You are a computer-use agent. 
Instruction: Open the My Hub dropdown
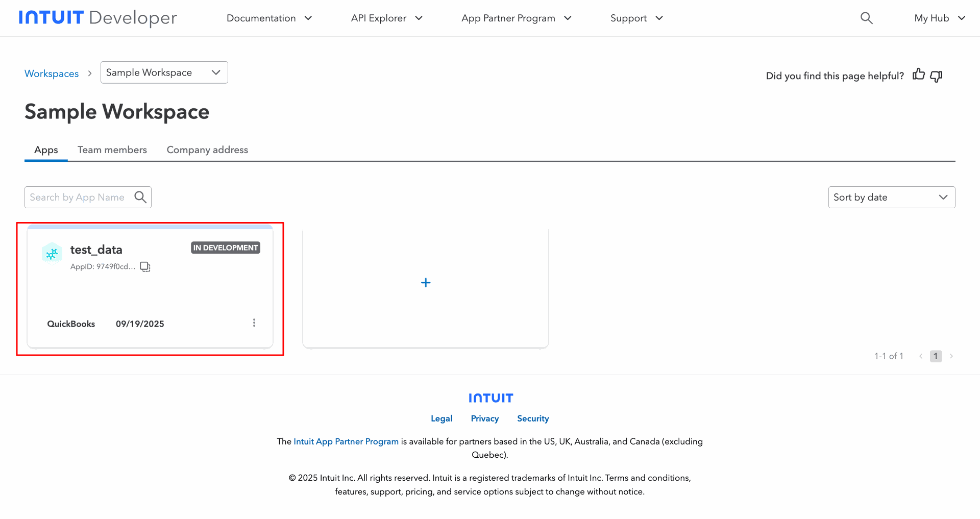[940, 18]
